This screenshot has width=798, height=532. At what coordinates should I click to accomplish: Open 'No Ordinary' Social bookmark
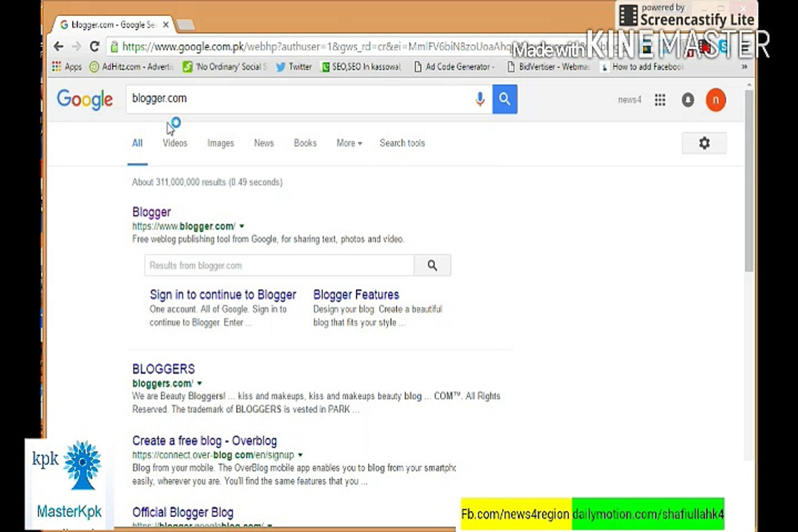pyautogui.click(x=224, y=66)
